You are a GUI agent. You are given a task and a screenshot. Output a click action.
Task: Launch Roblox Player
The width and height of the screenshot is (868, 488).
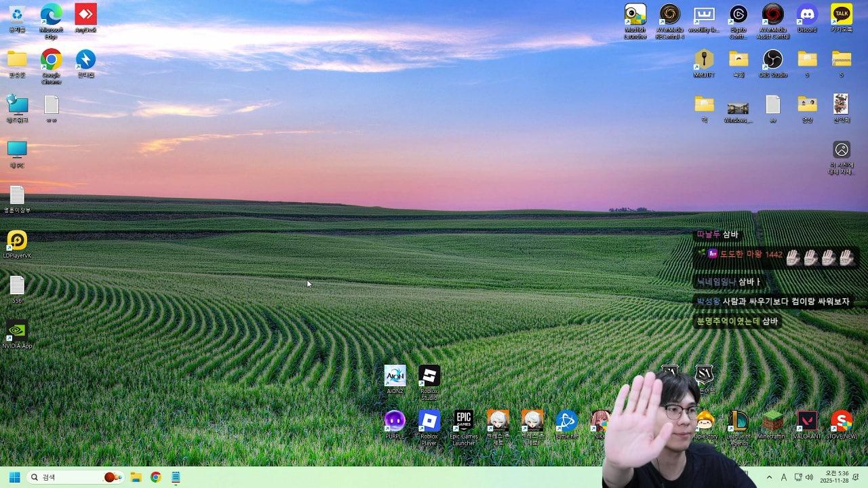coord(429,428)
